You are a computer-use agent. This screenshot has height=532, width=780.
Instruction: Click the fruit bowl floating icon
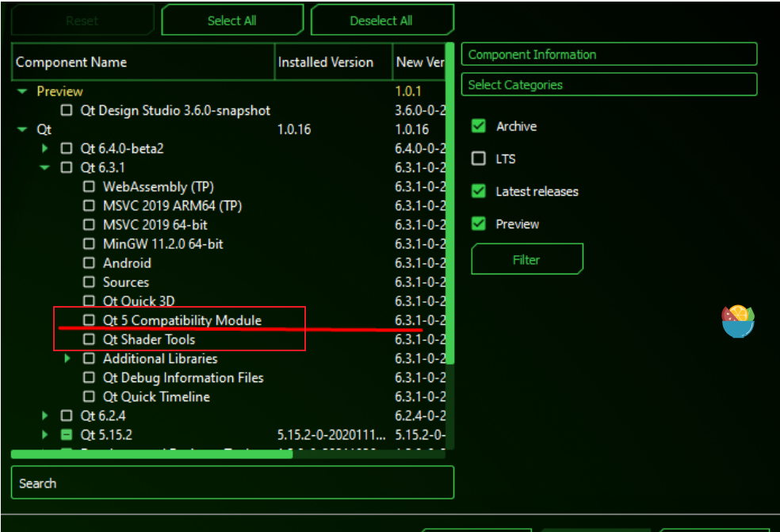point(738,321)
